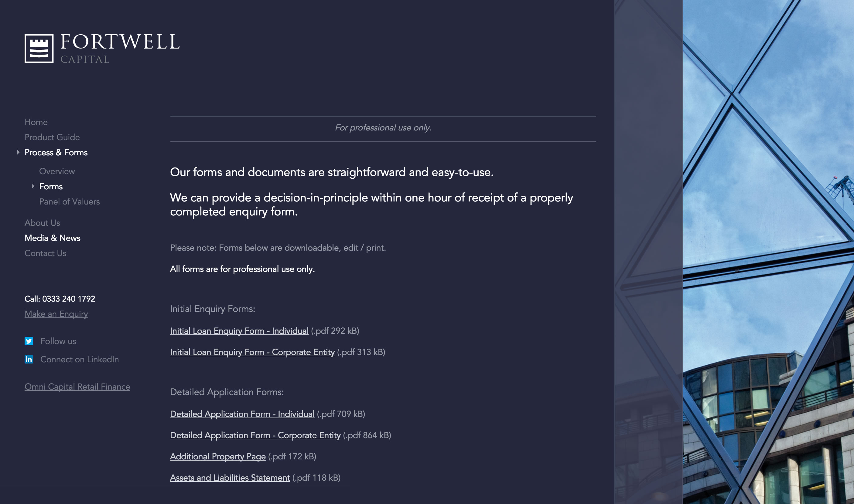Open the Media & News section

pos(52,238)
